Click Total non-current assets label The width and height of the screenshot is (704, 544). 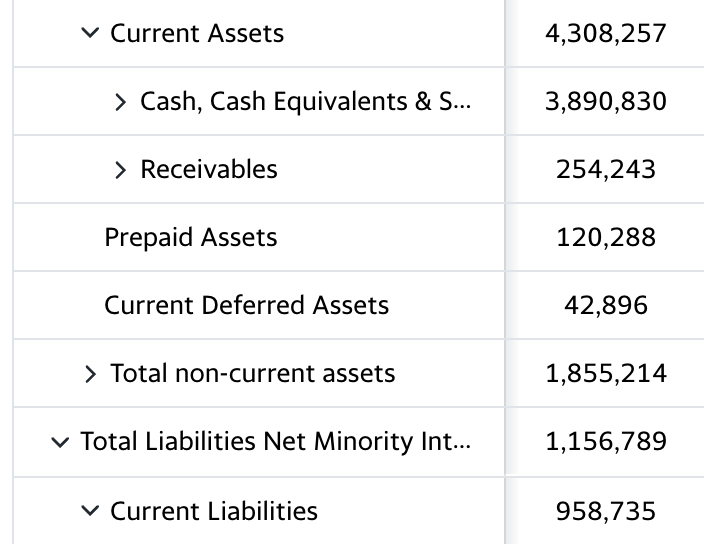tap(253, 373)
